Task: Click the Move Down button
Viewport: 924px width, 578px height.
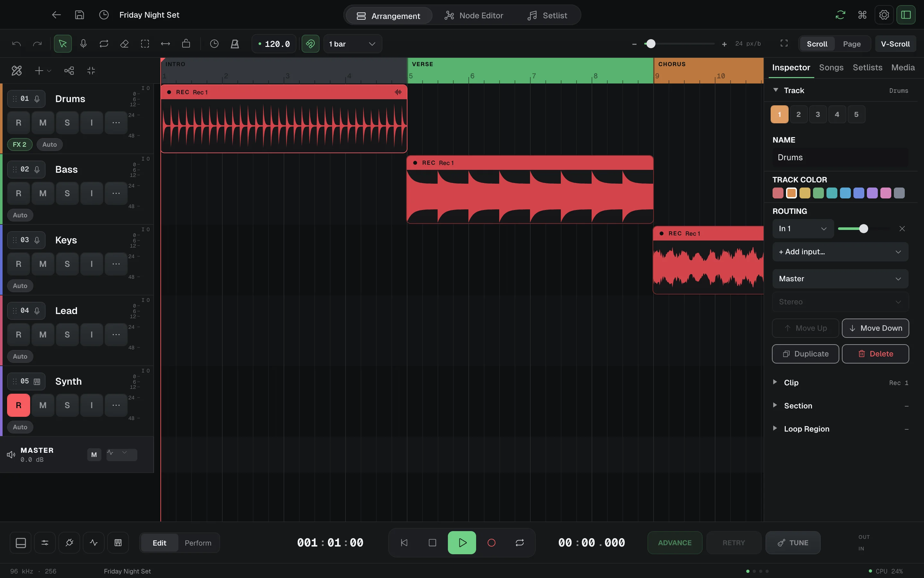Action: point(875,328)
